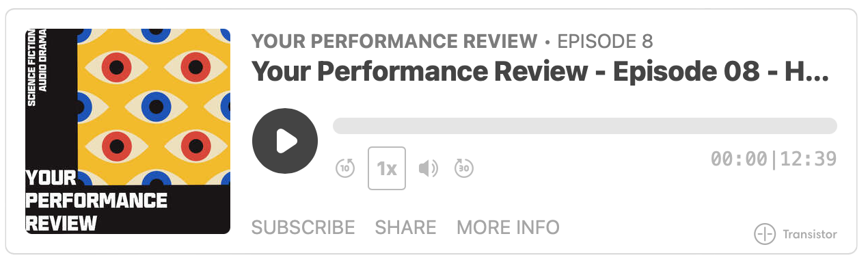The width and height of the screenshot is (868, 260).
Task: Open the Transistor logo icon
Action: point(765,234)
